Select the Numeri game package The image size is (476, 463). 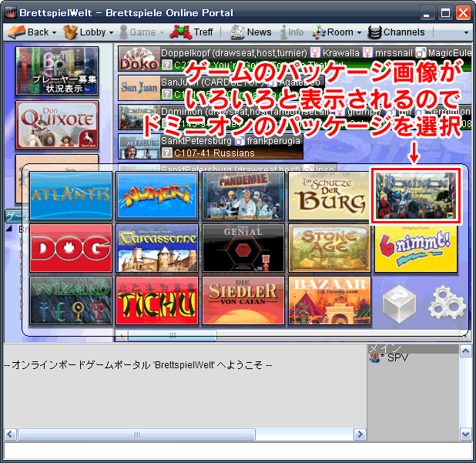tap(157, 195)
